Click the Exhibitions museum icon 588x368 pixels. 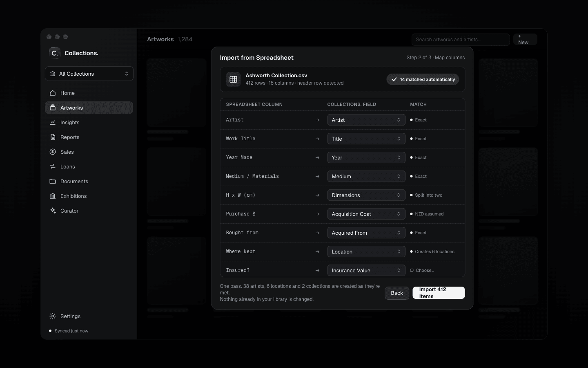53,196
